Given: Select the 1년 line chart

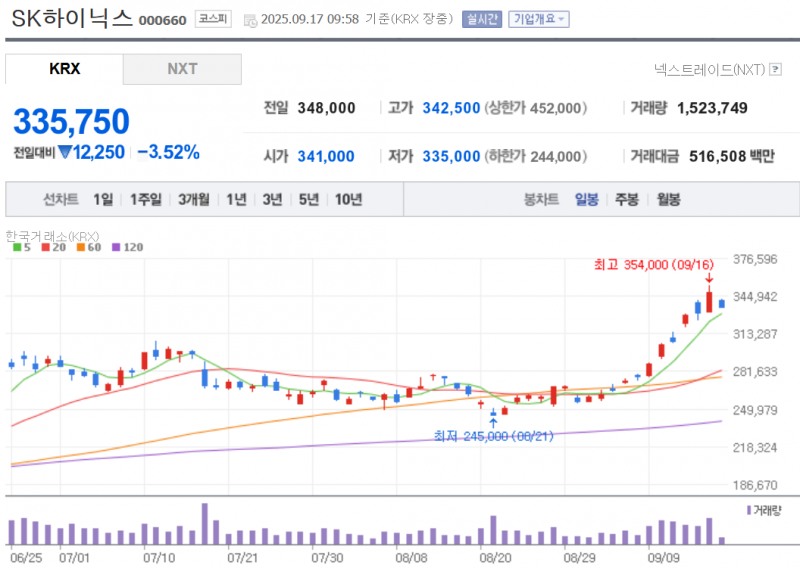Looking at the screenshot, I should click(x=236, y=199).
